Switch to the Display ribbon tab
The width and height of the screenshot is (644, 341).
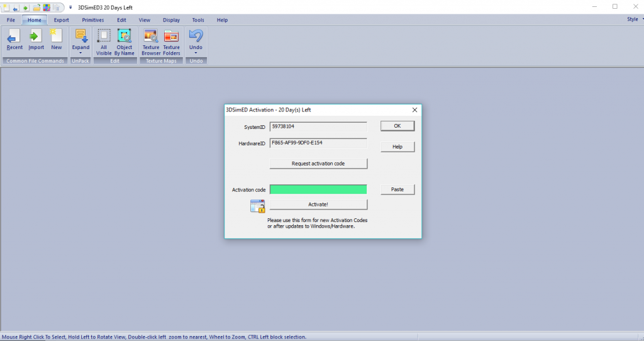171,20
